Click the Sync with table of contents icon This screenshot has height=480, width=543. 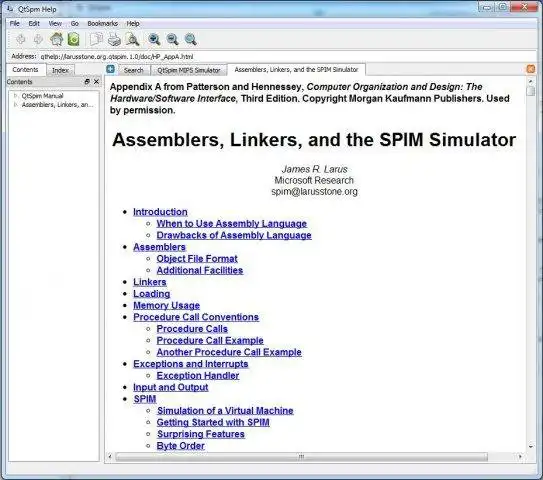coord(73,39)
